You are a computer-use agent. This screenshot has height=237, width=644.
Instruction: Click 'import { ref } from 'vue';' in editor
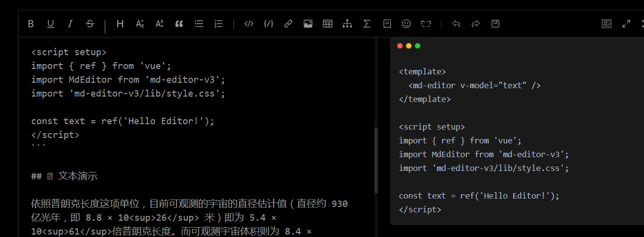tap(101, 66)
